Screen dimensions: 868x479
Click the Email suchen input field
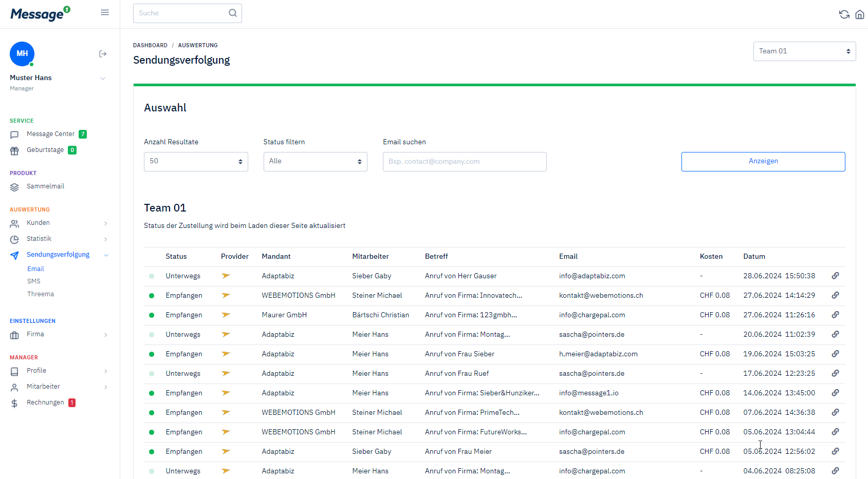464,161
